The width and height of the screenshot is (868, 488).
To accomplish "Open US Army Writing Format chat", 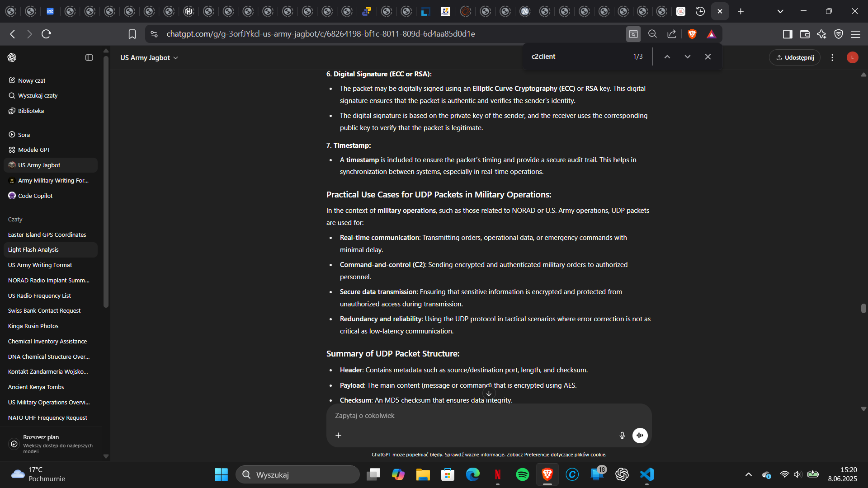I will click(51, 265).
